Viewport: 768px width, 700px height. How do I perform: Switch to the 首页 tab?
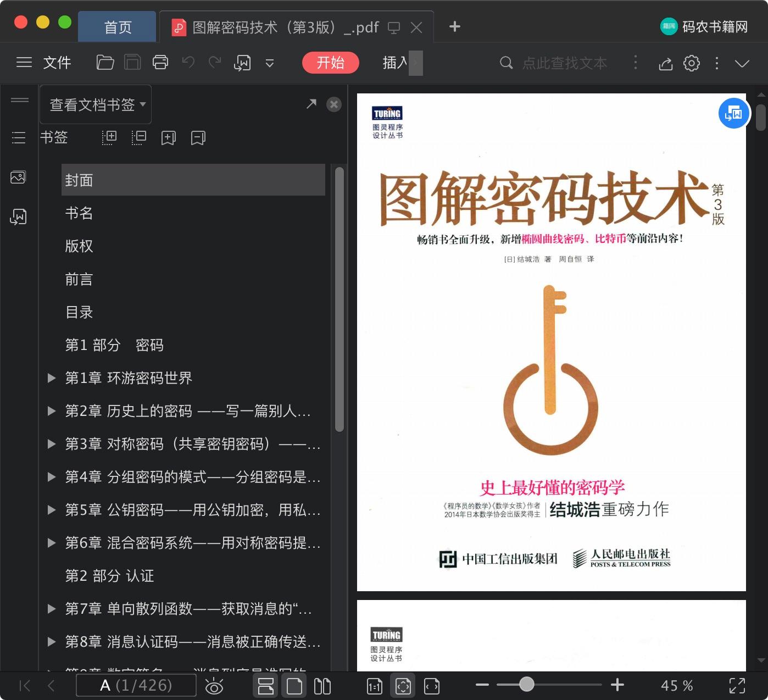point(118,27)
